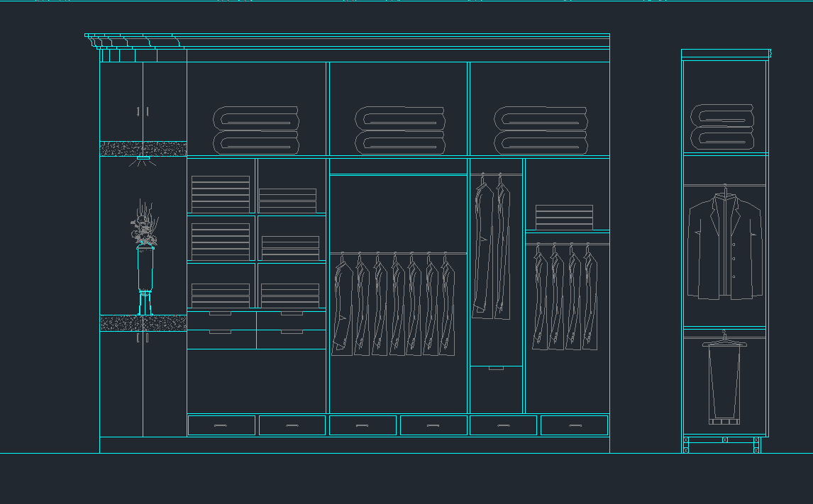The height and width of the screenshot is (504, 813).
Task: Select the top-left folded clothes stack in grid
Action: coord(221,194)
